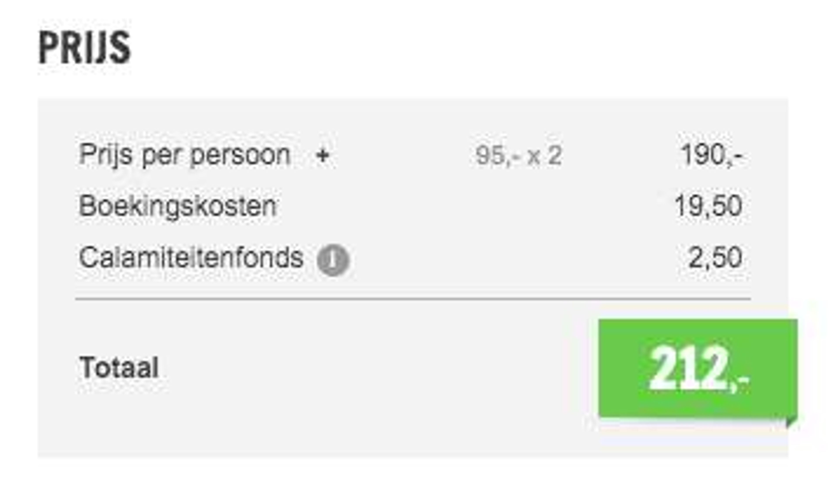Click the 95,- x 2 calculation text
The width and height of the screenshot is (840, 504).
(518, 156)
